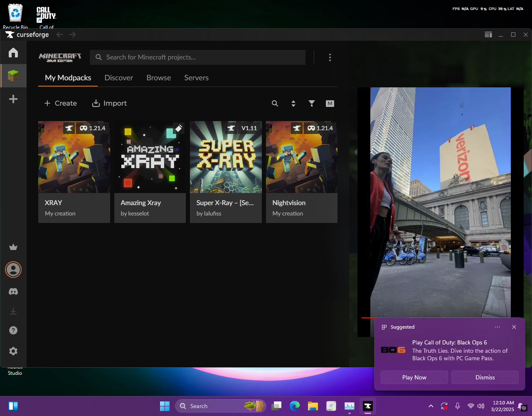This screenshot has height=416, width=532.
Task: Click the pencil badge on Amazing Xray
Action: (x=178, y=128)
